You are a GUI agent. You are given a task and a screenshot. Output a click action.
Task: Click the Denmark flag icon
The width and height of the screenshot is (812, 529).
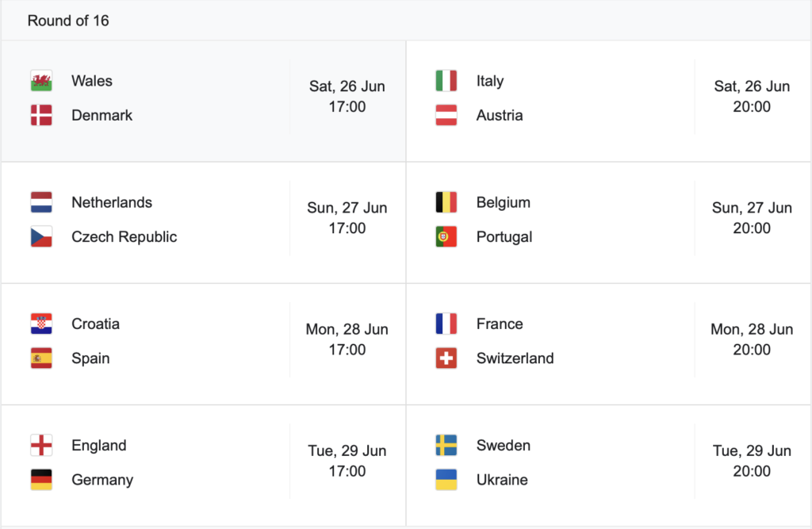41,115
